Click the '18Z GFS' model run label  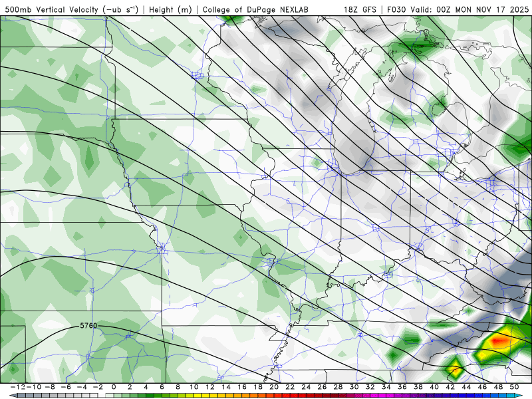click(x=360, y=9)
